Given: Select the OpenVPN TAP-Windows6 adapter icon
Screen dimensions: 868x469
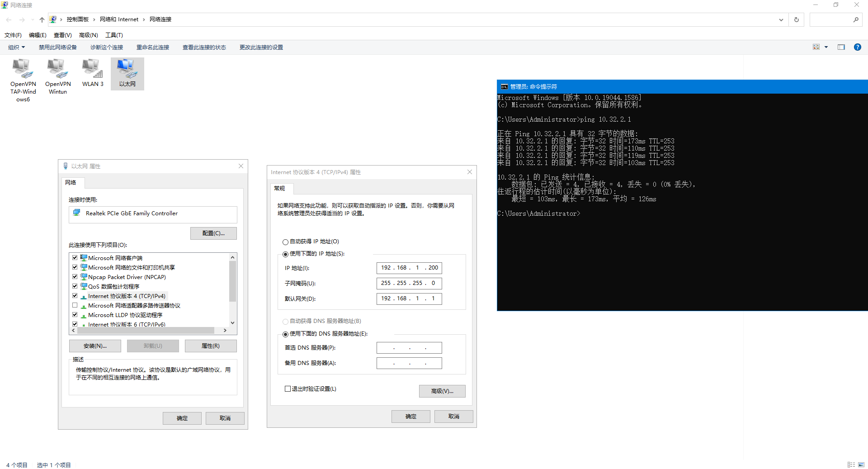Looking at the screenshot, I should [x=23, y=69].
